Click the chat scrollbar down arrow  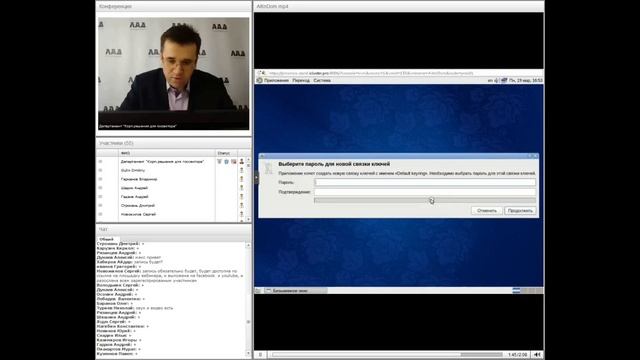pos(249,353)
